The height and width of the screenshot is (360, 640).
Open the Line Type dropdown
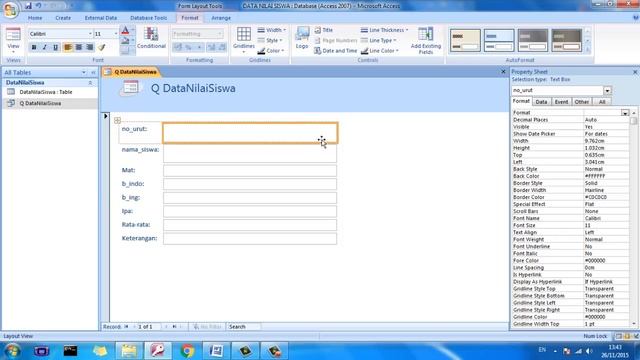point(378,40)
